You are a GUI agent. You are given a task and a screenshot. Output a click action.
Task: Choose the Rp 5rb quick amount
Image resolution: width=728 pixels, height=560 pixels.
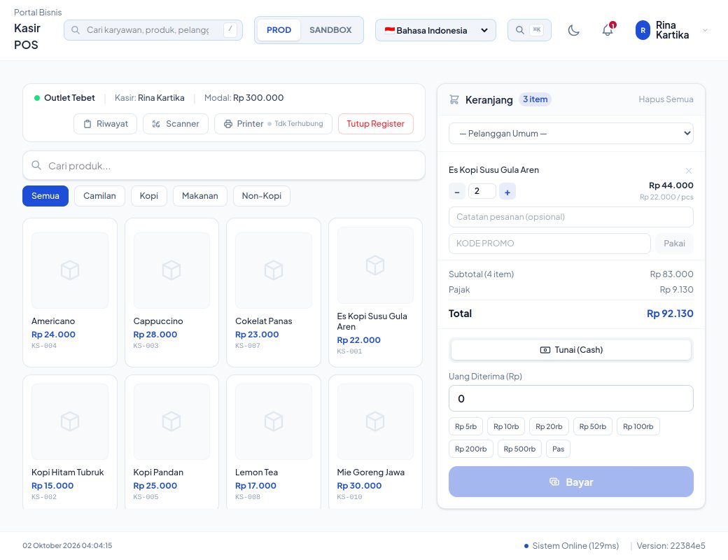465,427
